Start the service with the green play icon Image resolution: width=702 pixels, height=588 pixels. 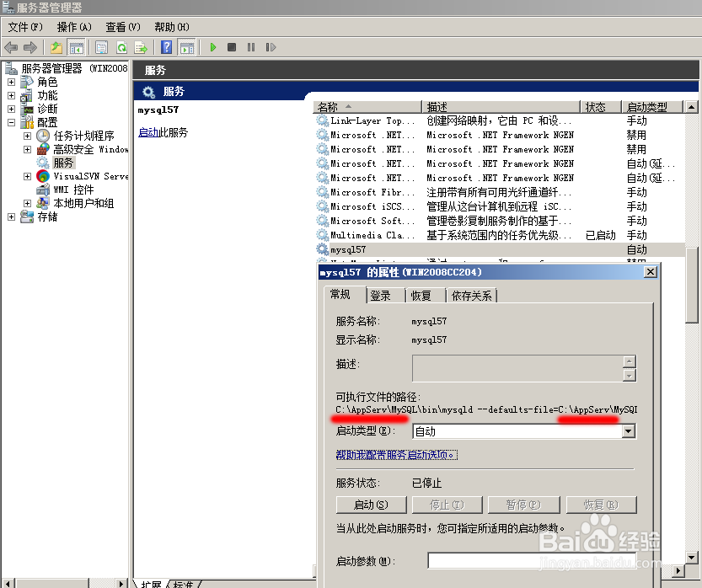coord(213,46)
